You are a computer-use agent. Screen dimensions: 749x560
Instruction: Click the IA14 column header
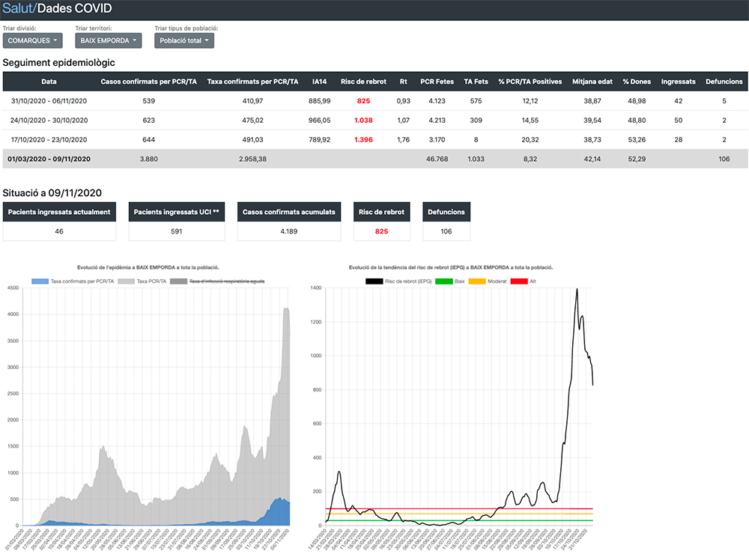coord(320,82)
